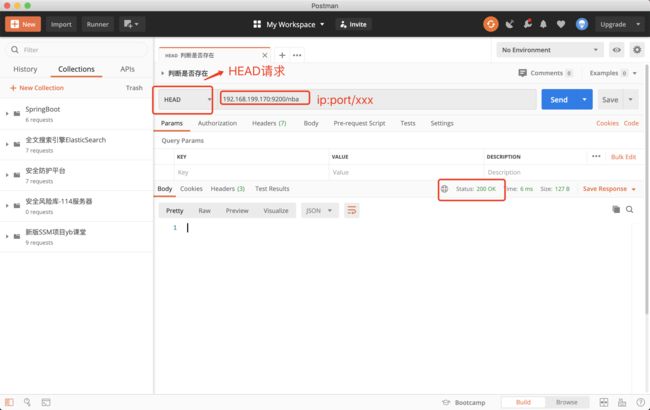Click the environment quick look eye icon
Viewport: 650px width, 410px height.
[616, 50]
